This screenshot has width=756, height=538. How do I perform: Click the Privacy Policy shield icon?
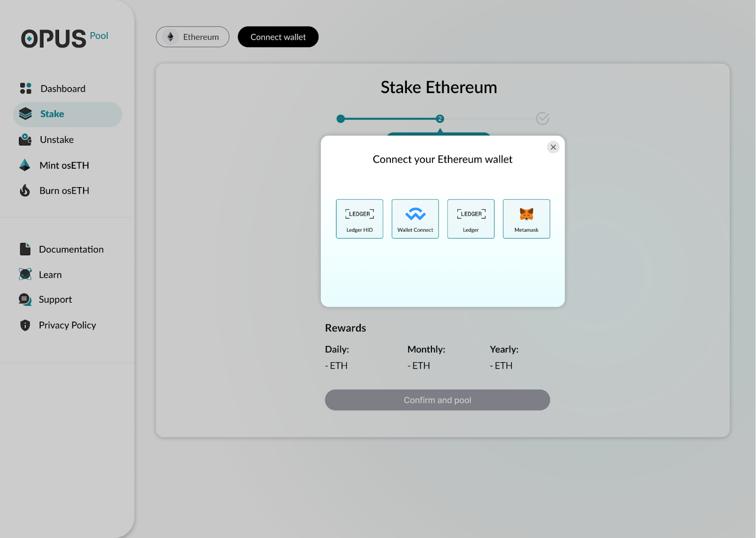point(25,325)
